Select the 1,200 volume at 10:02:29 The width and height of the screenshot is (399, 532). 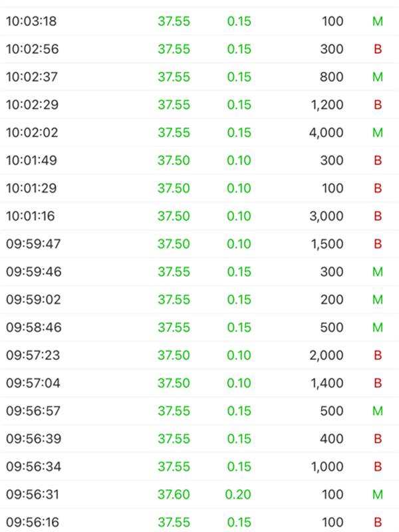click(x=327, y=105)
